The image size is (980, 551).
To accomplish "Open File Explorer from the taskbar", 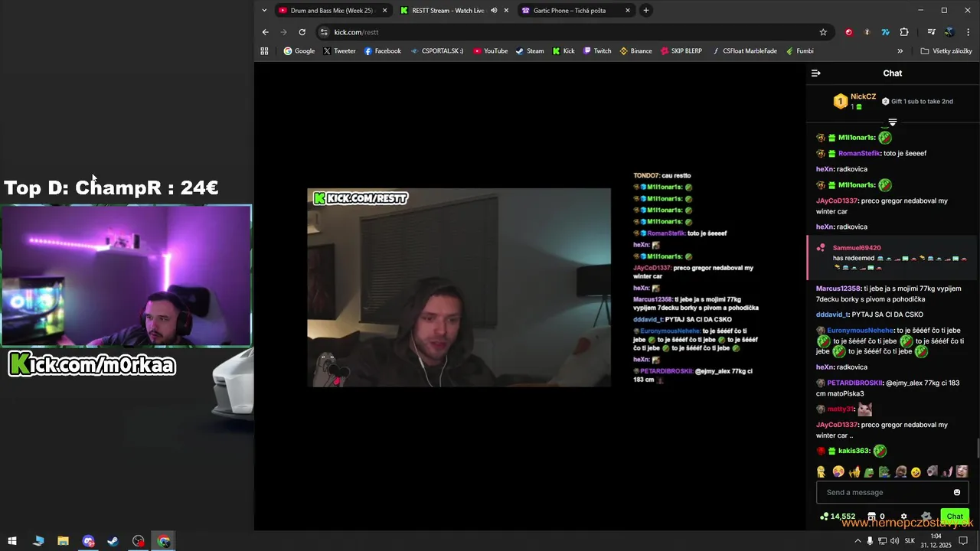I will pos(63,541).
